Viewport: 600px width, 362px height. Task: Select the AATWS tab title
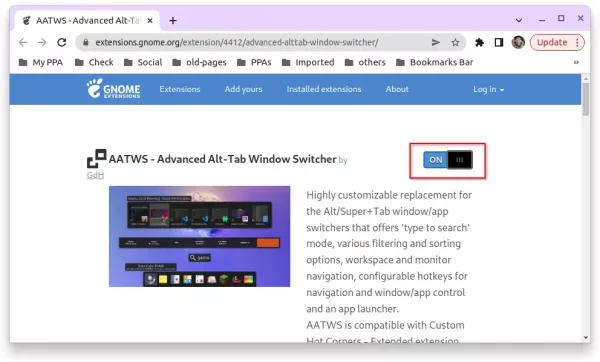click(x=88, y=21)
